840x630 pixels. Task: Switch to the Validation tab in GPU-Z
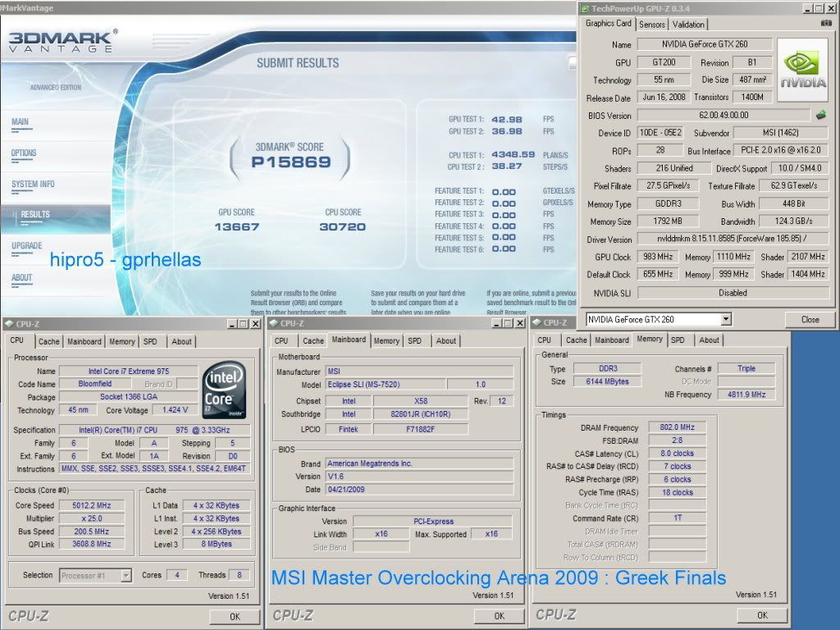(687, 25)
